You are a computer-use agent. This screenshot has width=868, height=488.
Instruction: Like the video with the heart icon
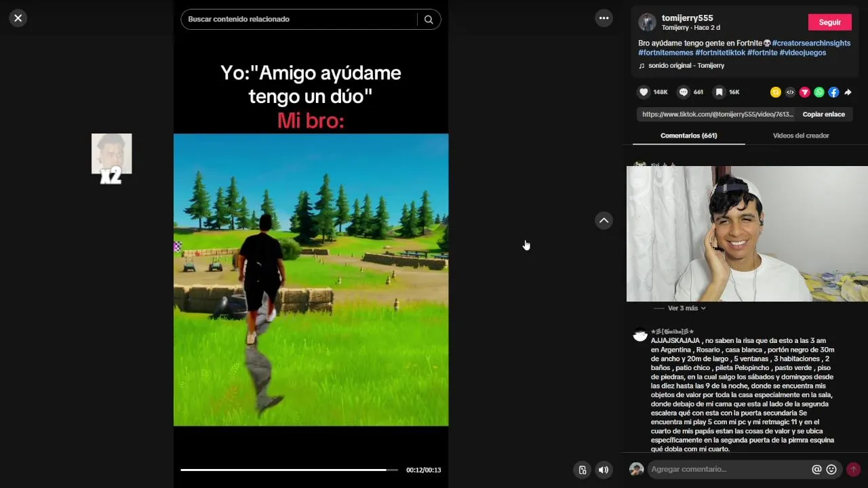644,92
